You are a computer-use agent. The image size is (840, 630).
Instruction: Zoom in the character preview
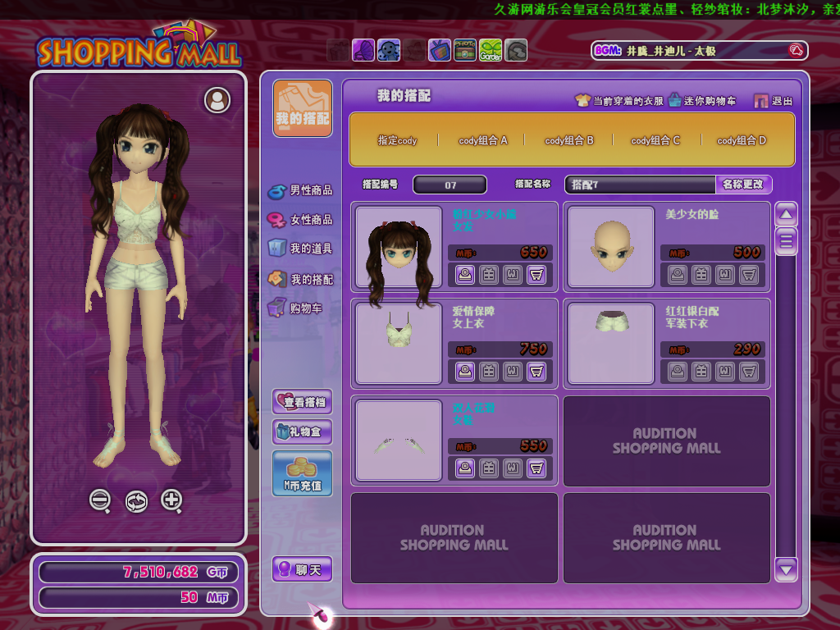click(172, 501)
